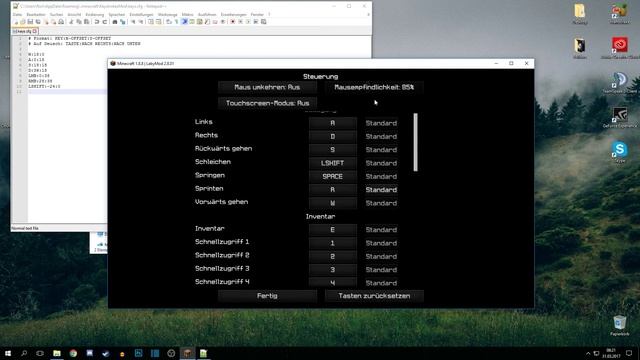Click Standard next to Inventar row
The height and width of the screenshot is (360, 640).
pos(381,230)
